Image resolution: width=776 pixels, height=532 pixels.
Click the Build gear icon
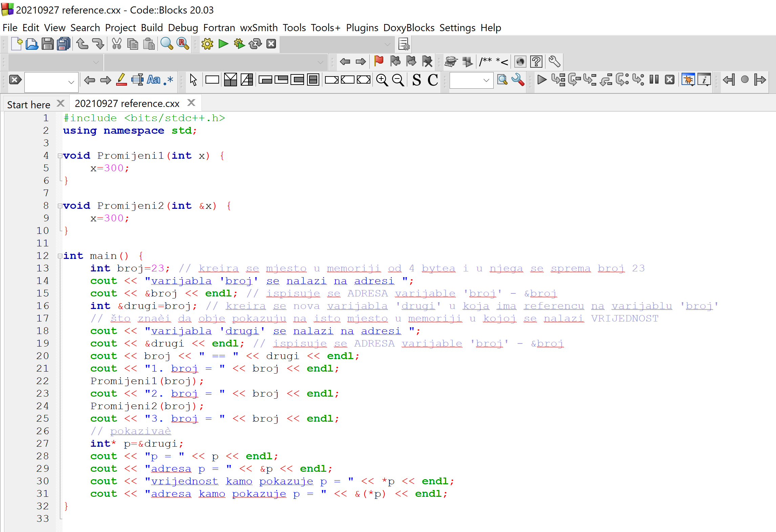(207, 44)
